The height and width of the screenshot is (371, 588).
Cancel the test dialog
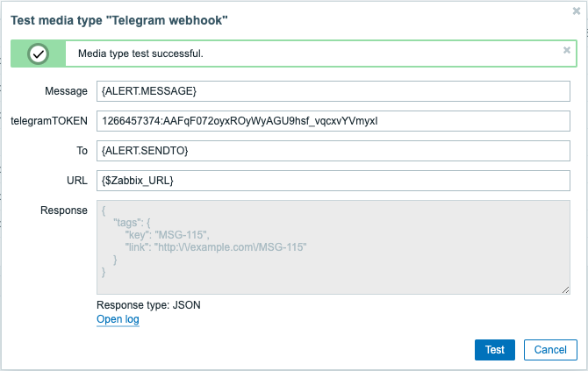(550, 350)
